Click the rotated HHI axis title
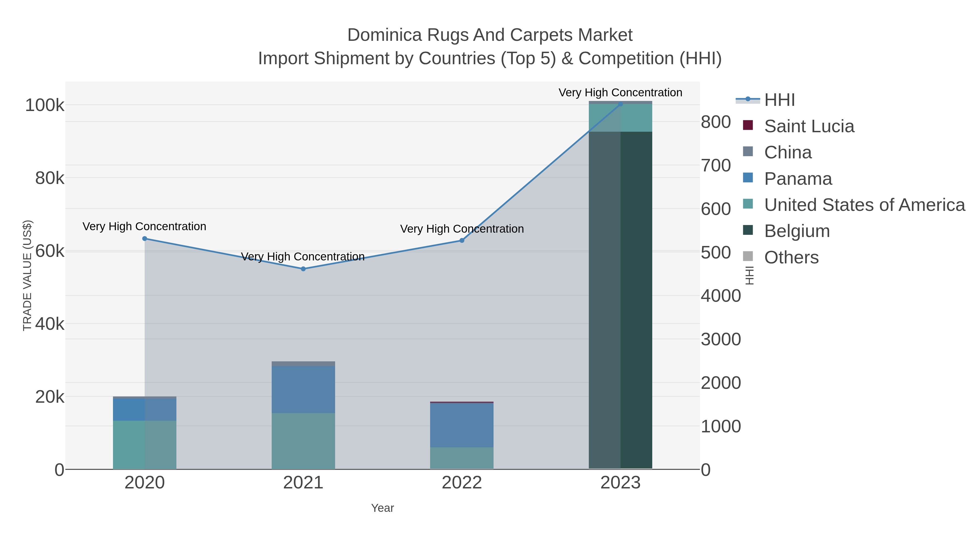This screenshot has height=551, width=980. [749, 275]
